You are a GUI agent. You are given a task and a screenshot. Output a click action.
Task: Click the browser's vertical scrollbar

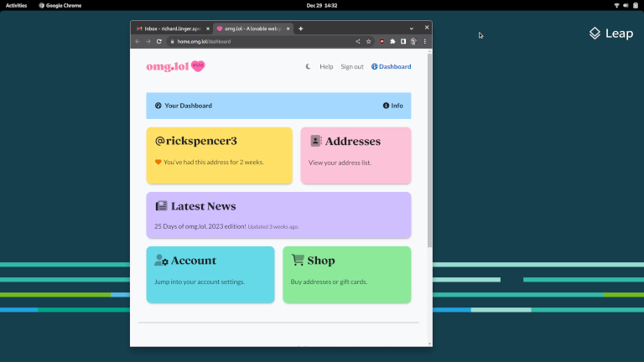click(x=429, y=151)
